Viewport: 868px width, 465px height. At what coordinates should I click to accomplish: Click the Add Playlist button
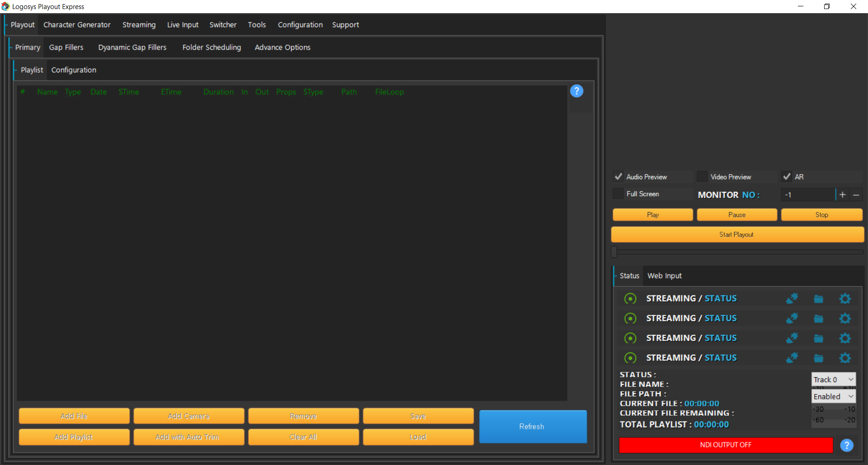[74, 437]
